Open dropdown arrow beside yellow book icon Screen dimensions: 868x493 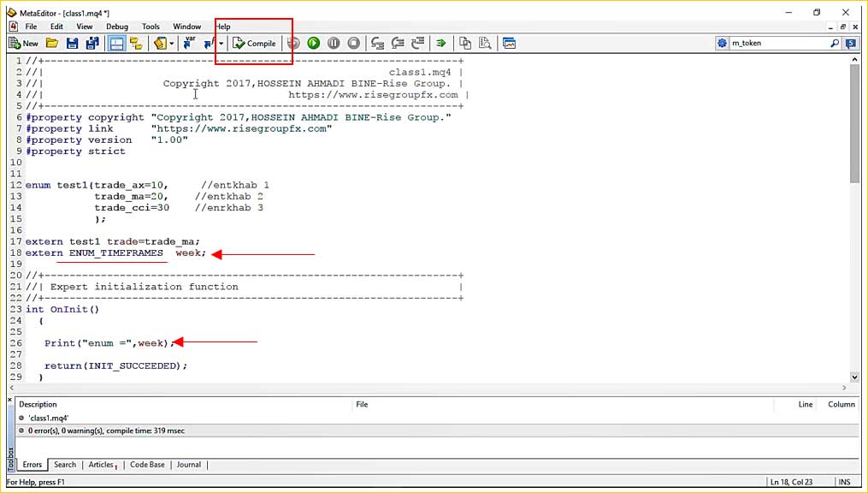click(x=172, y=43)
